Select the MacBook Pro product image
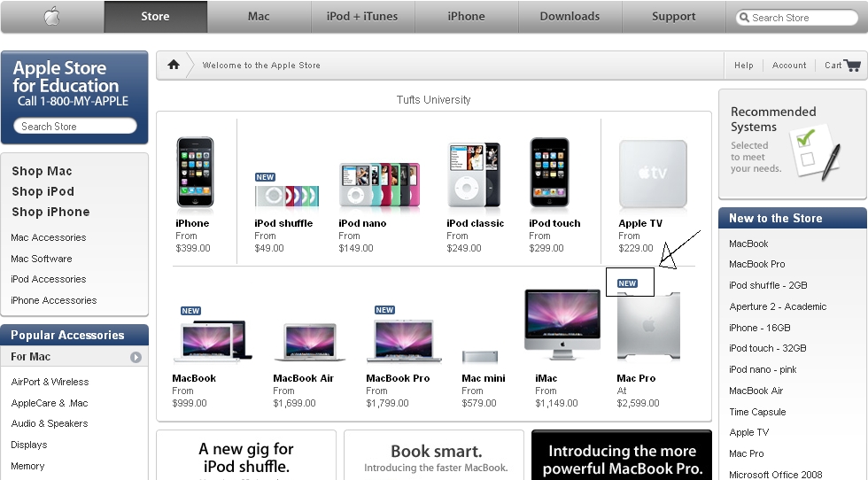The height and width of the screenshot is (480, 868). click(404, 341)
